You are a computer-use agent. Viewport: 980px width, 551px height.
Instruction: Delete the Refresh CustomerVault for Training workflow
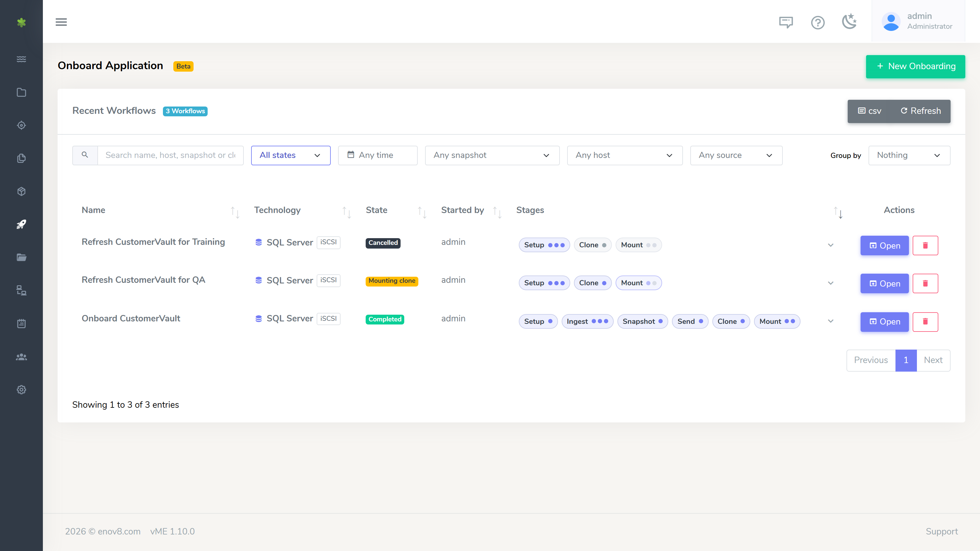tap(925, 245)
